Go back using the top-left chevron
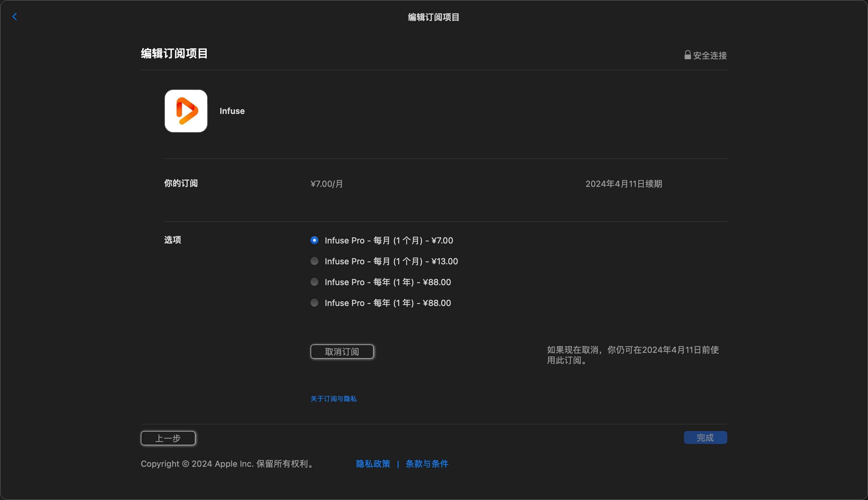This screenshot has width=868, height=500. (x=14, y=17)
